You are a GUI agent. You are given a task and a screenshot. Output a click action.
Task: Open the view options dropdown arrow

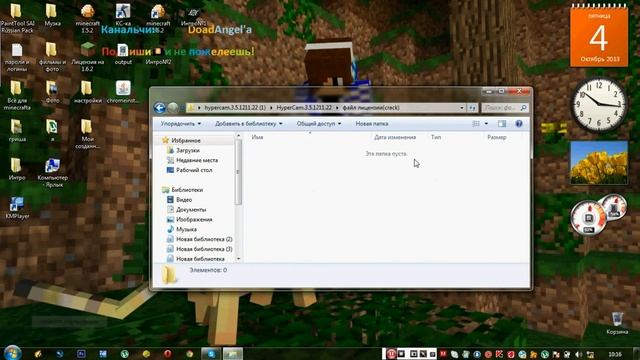click(486, 124)
